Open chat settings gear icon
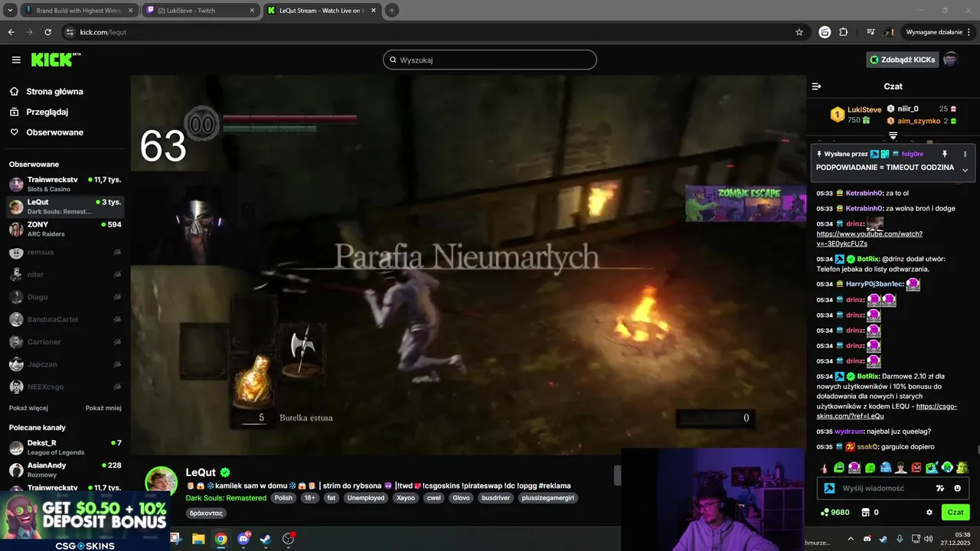 [x=929, y=512]
